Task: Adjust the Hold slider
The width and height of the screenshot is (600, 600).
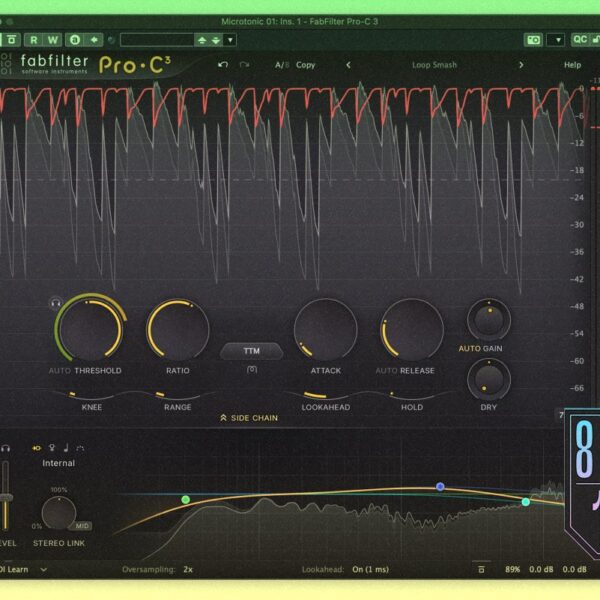Action: [412, 395]
